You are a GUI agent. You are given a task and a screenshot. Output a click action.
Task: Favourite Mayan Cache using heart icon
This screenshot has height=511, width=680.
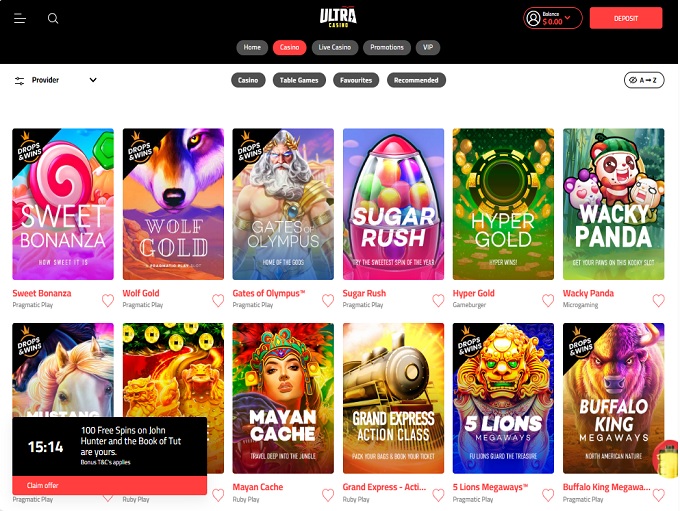point(328,494)
